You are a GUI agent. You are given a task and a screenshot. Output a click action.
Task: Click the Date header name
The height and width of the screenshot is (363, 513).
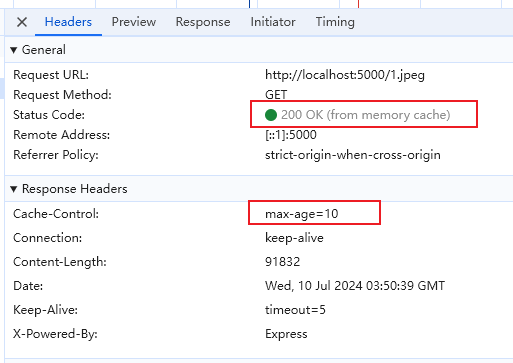28,286
